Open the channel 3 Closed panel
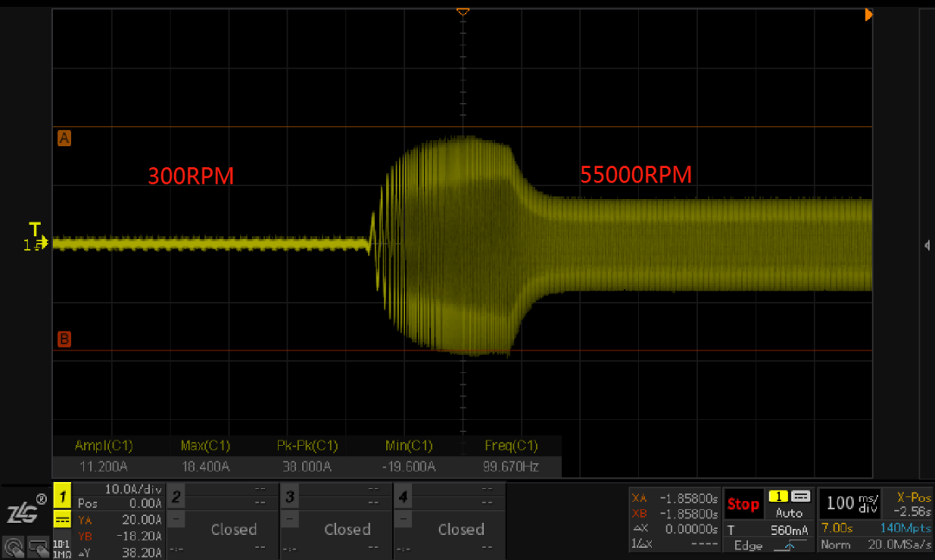The height and width of the screenshot is (560, 935). pyautogui.click(x=347, y=529)
